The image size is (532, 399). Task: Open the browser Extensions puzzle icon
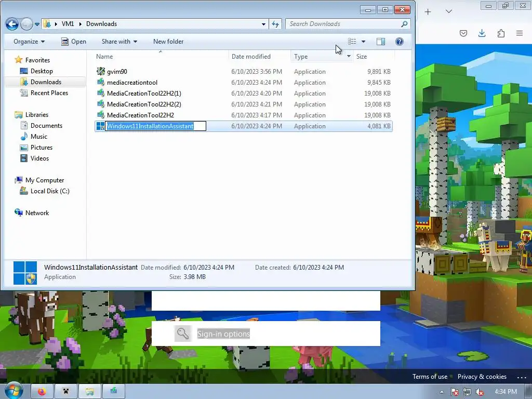point(501,33)
